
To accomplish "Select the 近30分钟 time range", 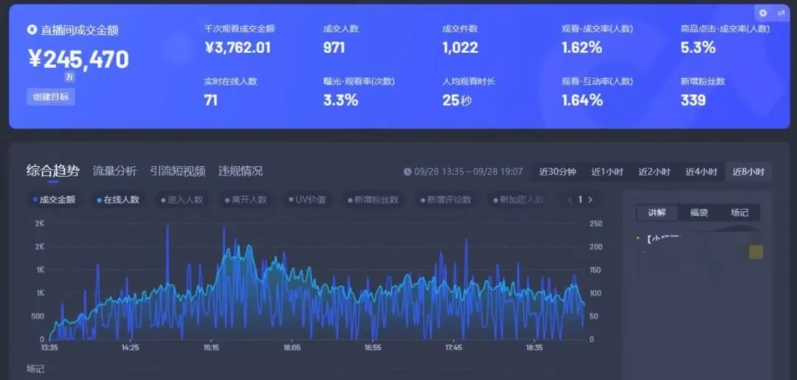I will [558, 172].
